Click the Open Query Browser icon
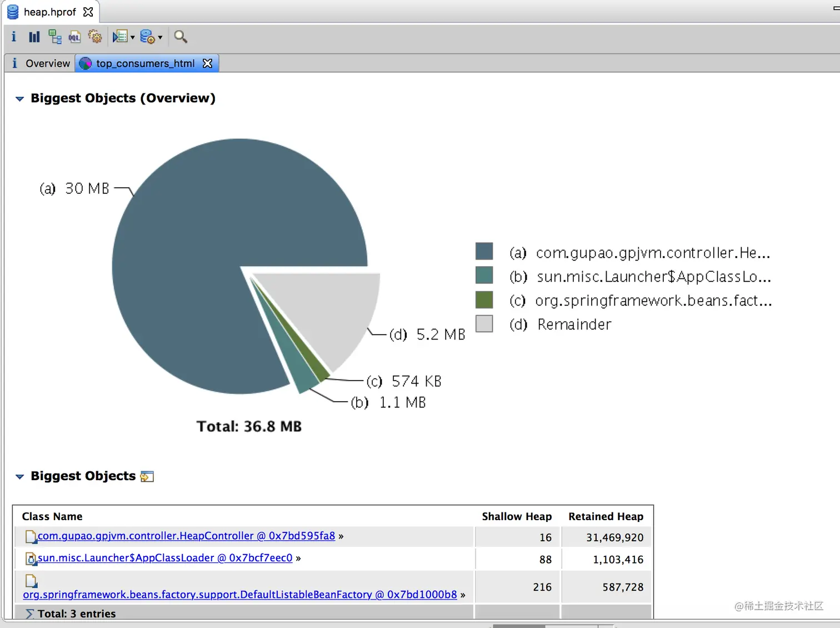This screenshot has height=628, width=840. (147, 37)
